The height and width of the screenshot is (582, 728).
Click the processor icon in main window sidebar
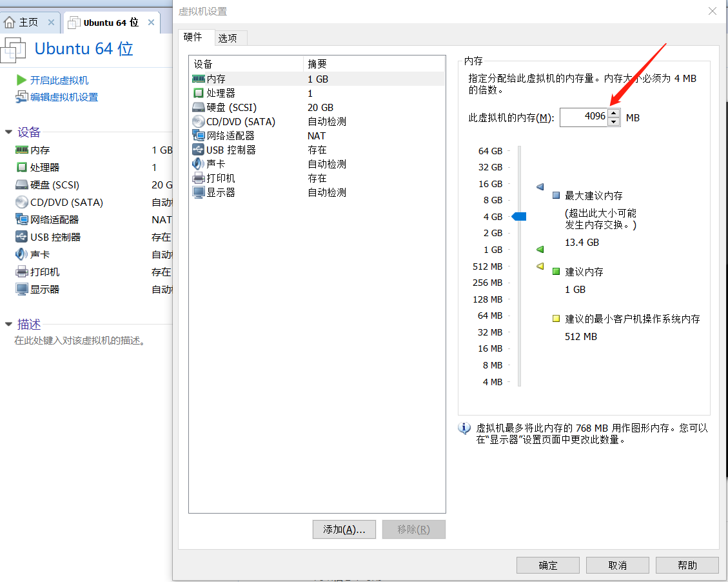(22, 167)
